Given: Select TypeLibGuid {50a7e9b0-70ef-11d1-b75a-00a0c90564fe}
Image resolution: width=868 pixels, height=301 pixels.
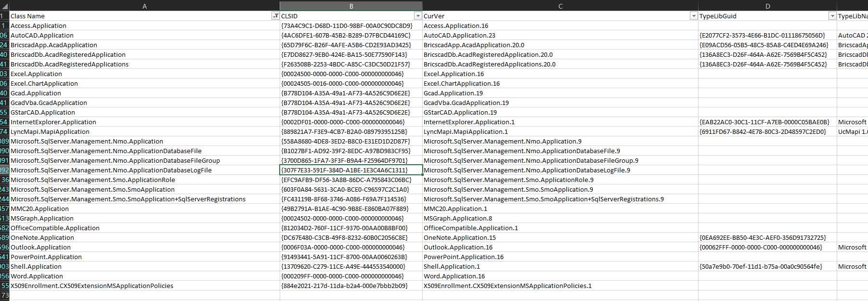Looking at the screenshot, I should tap(767, 266).
